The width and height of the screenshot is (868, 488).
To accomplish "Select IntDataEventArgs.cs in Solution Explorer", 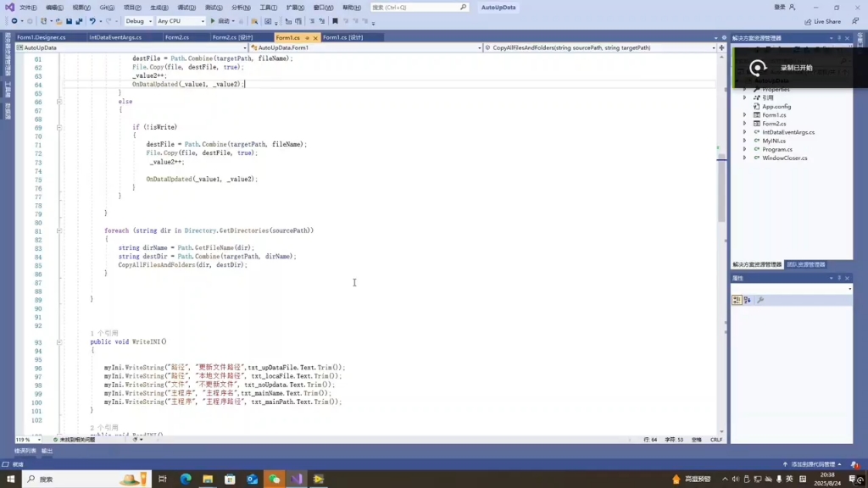I will pos(788,132).
